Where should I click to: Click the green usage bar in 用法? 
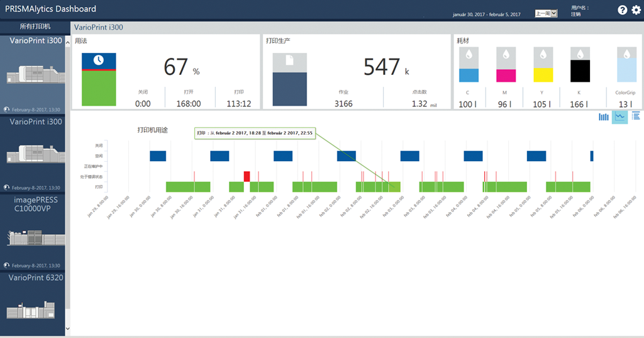(x=99, y=88)
